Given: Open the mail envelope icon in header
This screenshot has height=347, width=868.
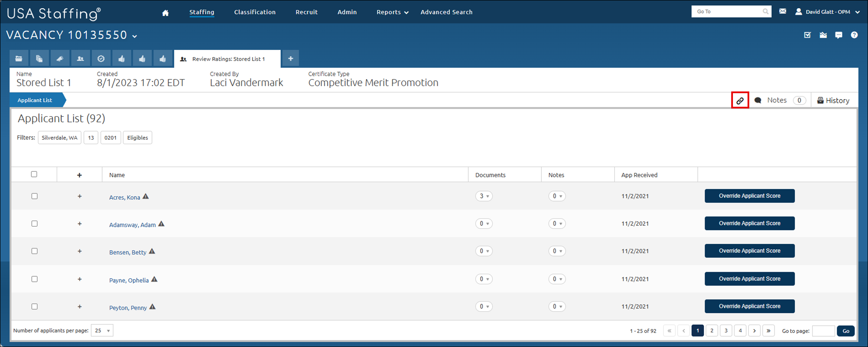Looking at the screenshot, I should [783, 11].
